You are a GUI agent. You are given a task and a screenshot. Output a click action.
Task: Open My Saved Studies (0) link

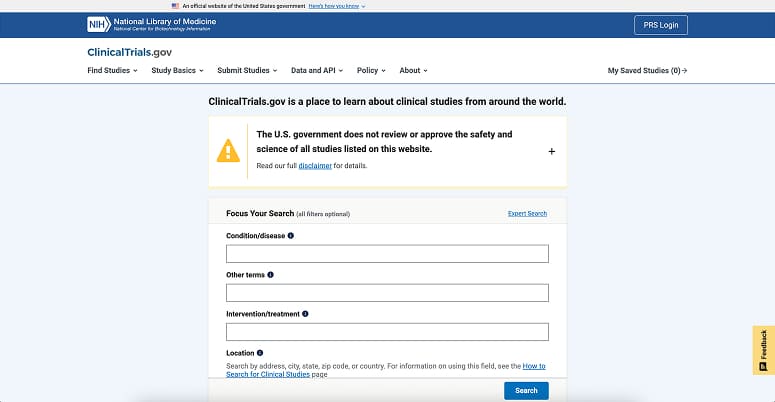click(x=647, y=71)
